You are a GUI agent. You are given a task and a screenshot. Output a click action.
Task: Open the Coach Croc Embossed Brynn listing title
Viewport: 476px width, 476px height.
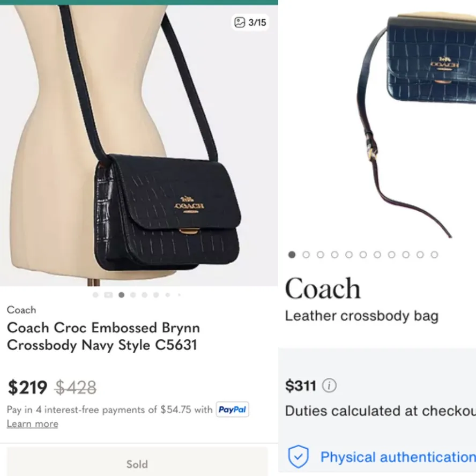(103, 336)
